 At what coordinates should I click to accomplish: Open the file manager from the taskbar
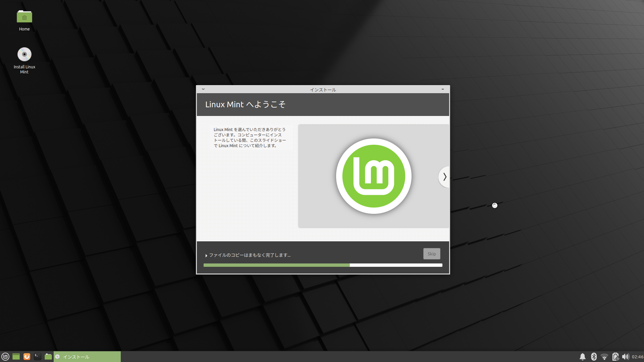coord(48,357)
